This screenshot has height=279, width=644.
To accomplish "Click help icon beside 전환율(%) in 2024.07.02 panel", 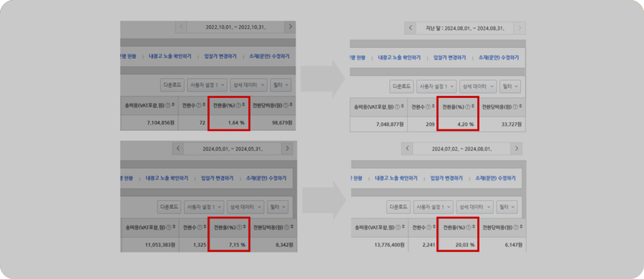I will (468, 227).
